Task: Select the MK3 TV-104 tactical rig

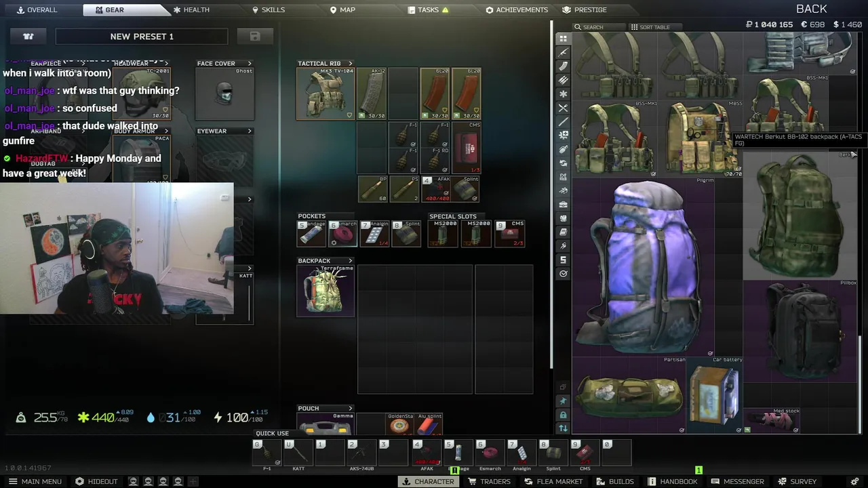Action: (325, 94)
